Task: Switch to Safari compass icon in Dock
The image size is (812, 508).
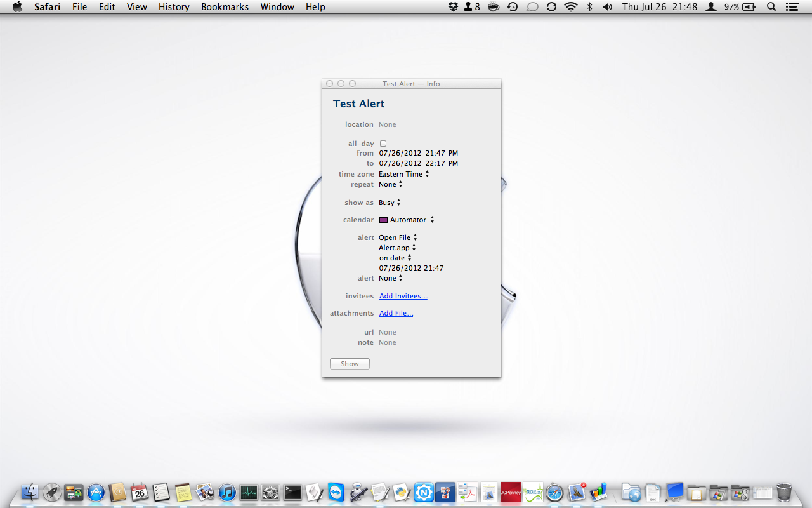Action: [x=554, y=492]
